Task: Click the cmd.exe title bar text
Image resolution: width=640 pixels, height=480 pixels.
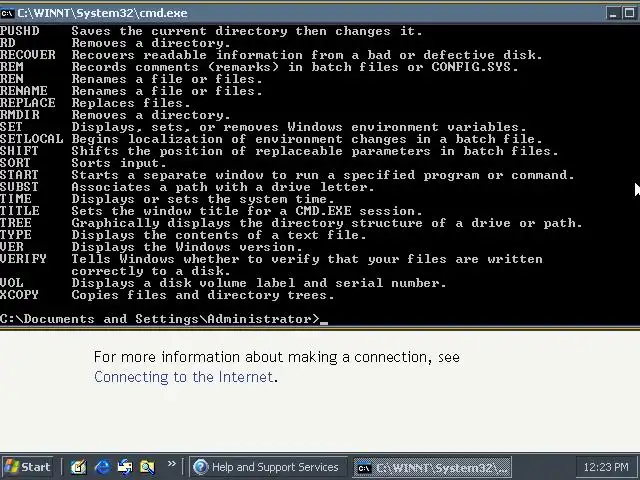Action: [102, 13]
